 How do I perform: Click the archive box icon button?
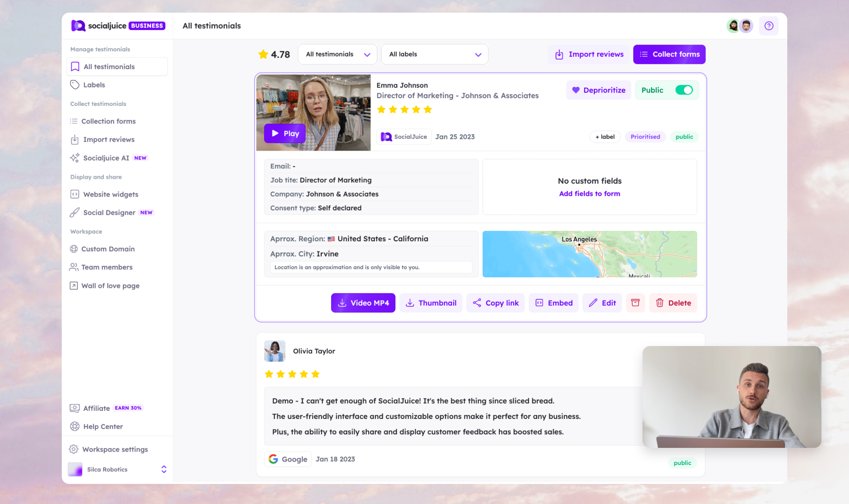(x=635, y=303)
